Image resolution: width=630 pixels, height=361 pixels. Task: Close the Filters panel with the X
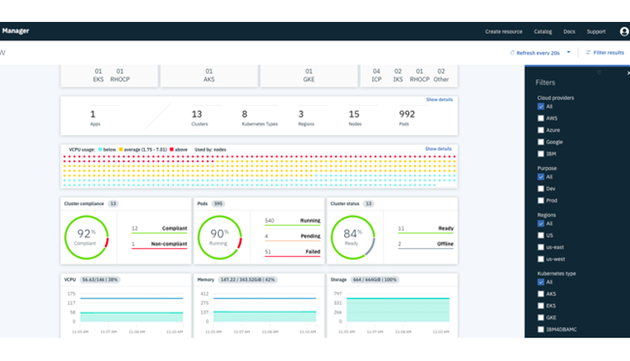click(628, 73)
